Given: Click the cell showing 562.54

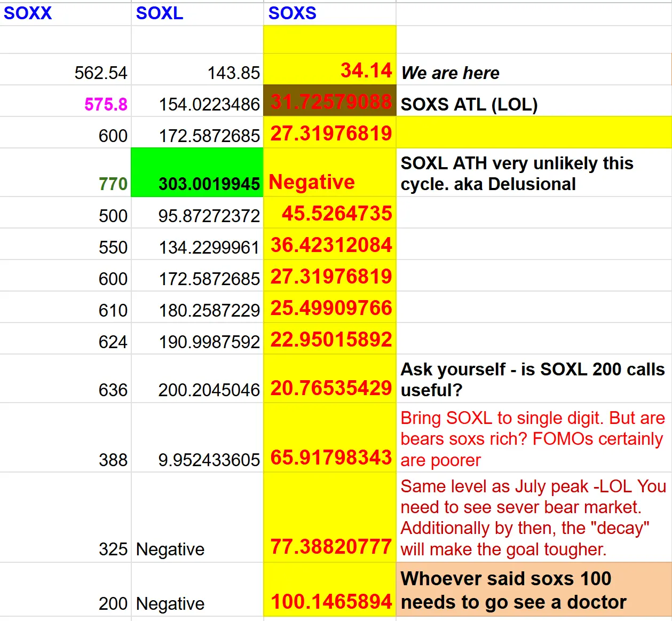Looking at the screenshot, I should (65, 69).
